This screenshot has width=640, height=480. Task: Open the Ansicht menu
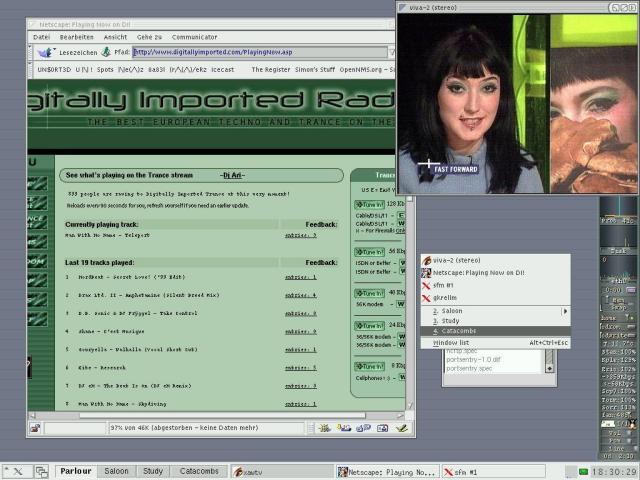tap(116, 37)
